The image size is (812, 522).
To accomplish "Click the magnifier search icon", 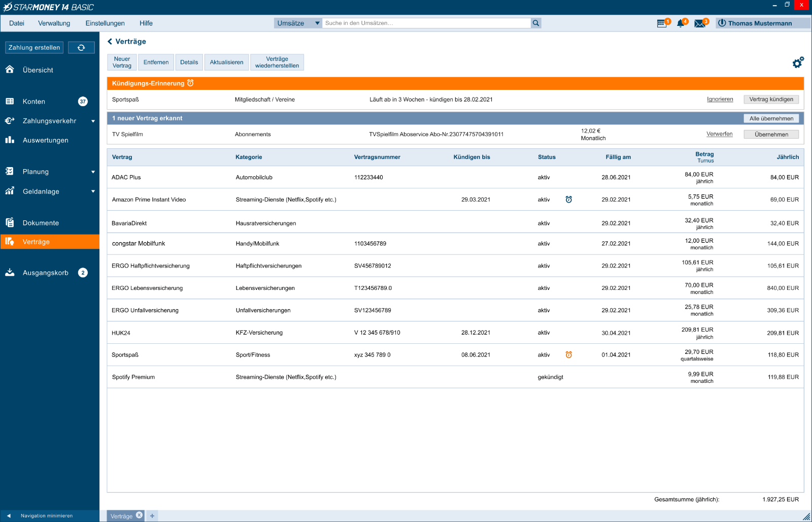I will (x=536, y=23).
